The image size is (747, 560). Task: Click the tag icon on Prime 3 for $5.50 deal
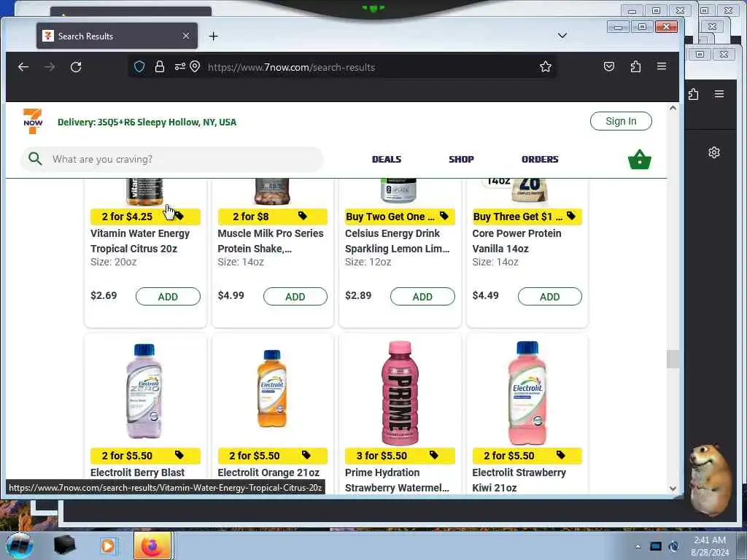pyautogui.click(x=433, y=455)
